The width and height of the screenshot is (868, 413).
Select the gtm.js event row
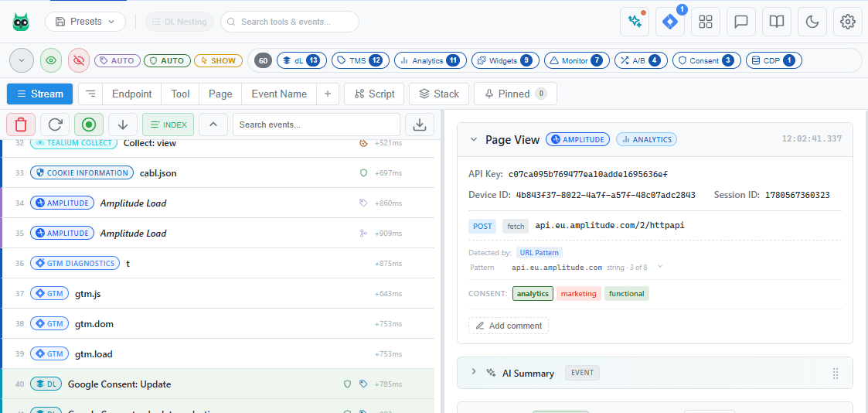(x=217, y=293)
